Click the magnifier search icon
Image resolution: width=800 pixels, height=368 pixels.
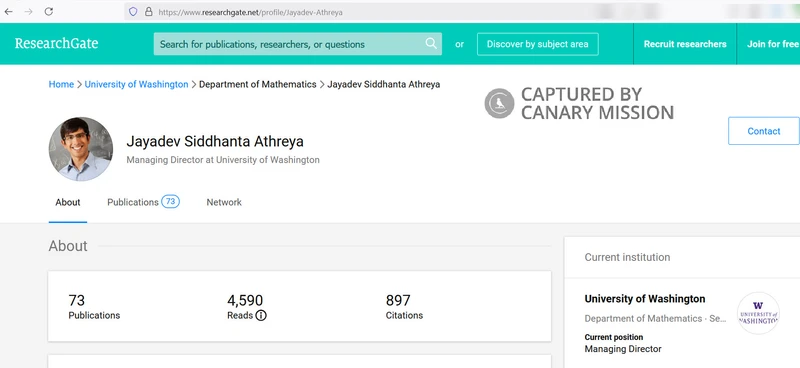click(x=431, y=43)
